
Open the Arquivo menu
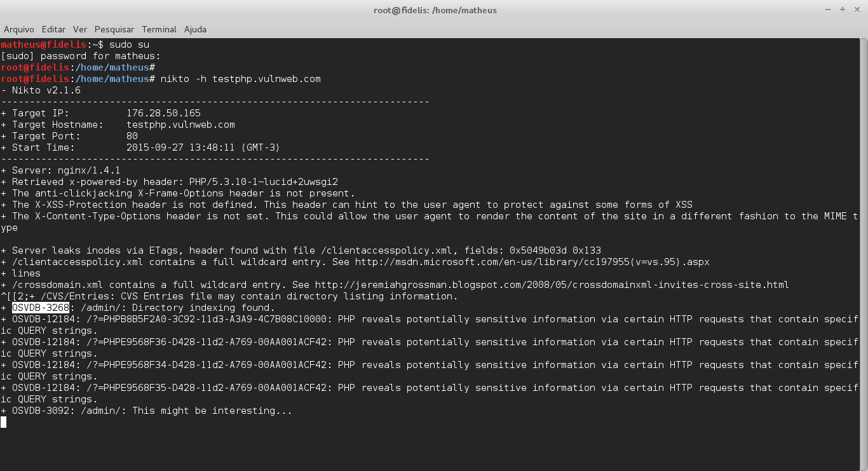click(x=18, y=29)
